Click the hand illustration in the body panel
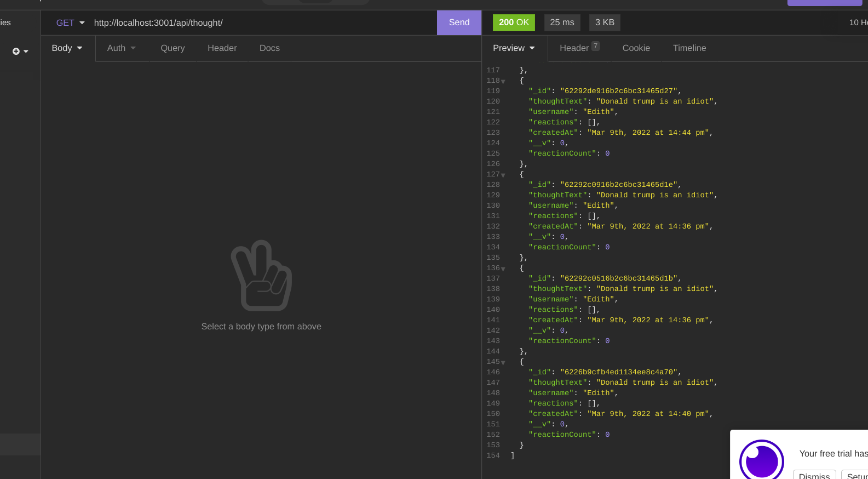Image resolution: width=868 pixels, height=479 pixels. coord(261,275)
